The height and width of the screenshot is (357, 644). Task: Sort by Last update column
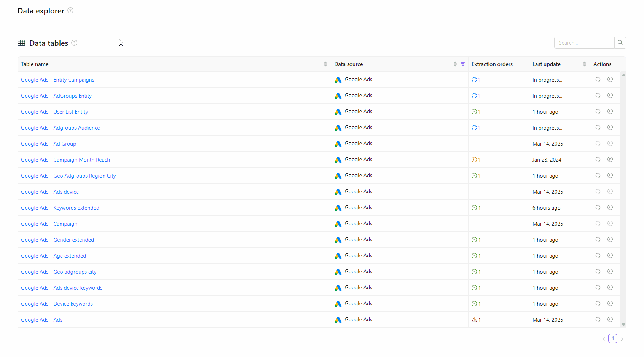584,64
